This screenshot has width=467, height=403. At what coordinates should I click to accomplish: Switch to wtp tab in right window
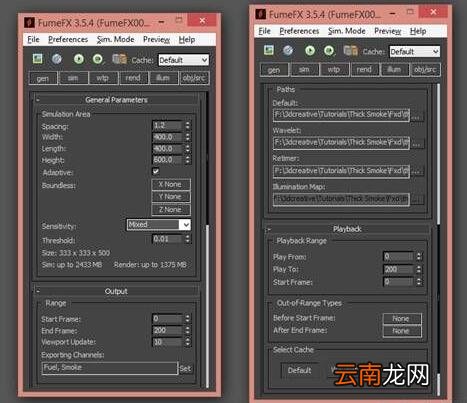(x=334, y=70)
